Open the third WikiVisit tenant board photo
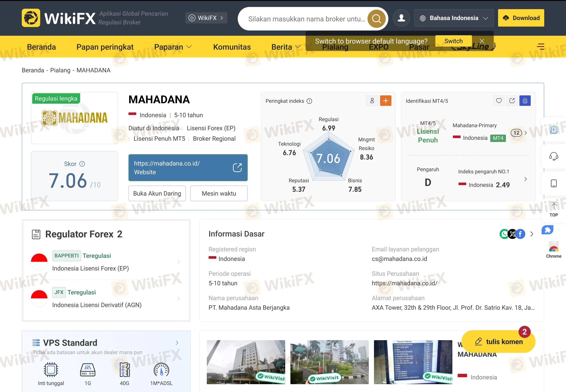Screen dimensions: 566x392 pyautogui.click(x=413, y=362)
